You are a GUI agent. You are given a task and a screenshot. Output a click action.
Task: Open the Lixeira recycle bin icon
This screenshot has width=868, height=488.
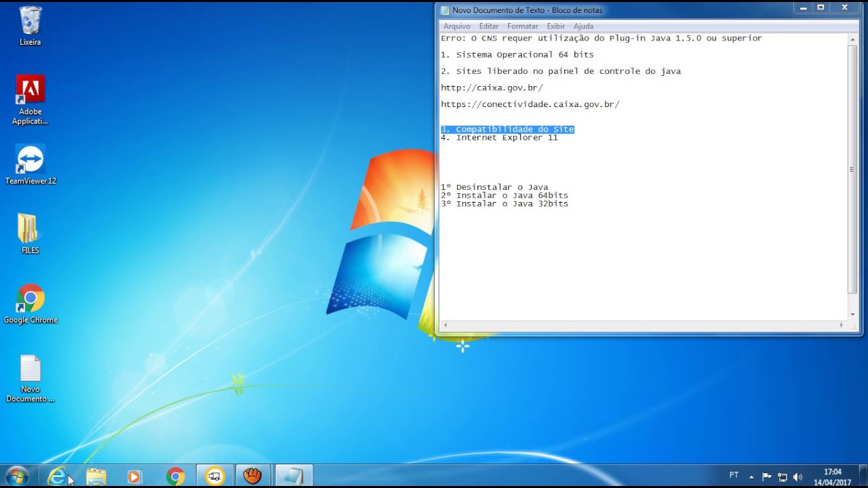coord(31,26)
